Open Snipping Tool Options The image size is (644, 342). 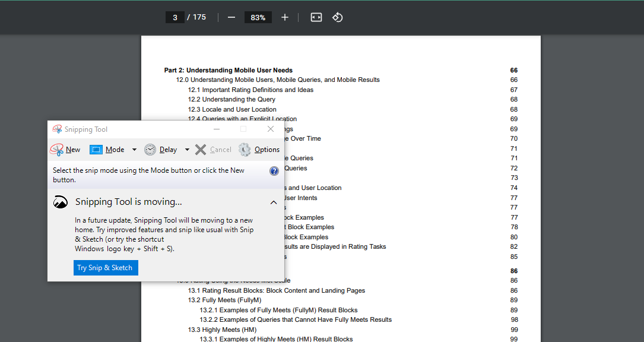(x=259, y=150)
